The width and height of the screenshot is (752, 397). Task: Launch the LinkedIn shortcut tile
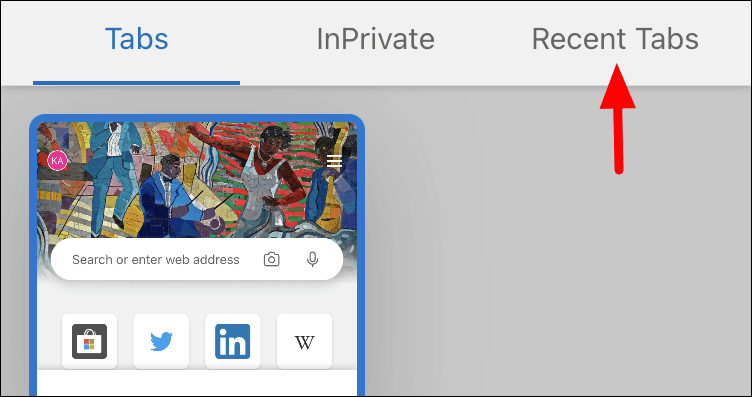(233, 341)
